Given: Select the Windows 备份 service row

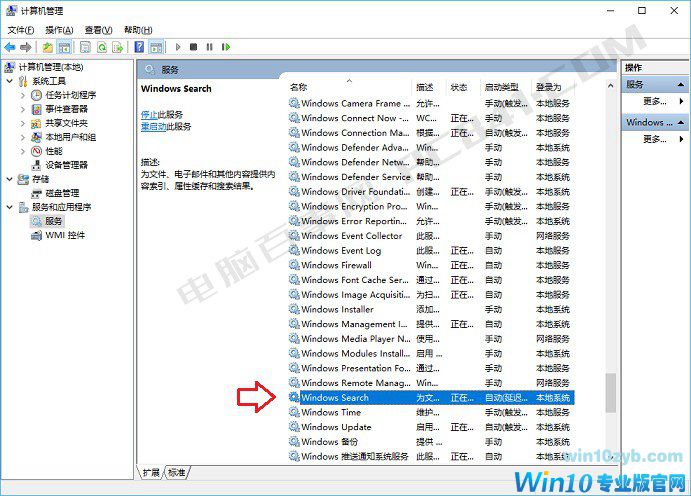Looking at the screenshot, I should [x=431, y=441].
